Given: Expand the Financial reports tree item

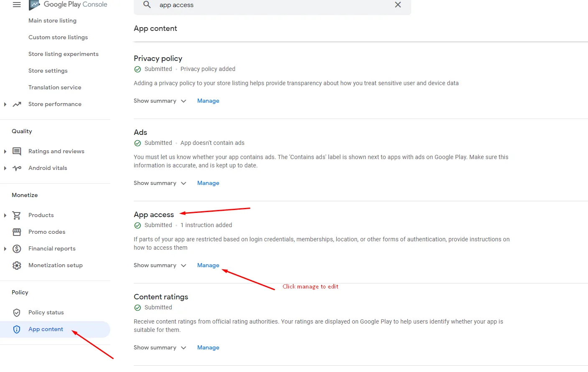Looking at the screenshot, I should click(5, 249).
